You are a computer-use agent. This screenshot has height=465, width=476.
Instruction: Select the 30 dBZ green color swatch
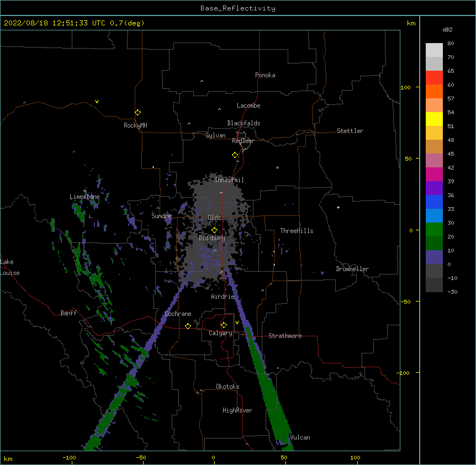[434, 230]
